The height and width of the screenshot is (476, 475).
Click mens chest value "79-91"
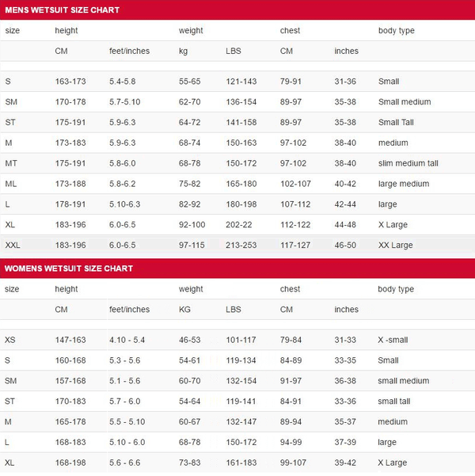[291, 82]
